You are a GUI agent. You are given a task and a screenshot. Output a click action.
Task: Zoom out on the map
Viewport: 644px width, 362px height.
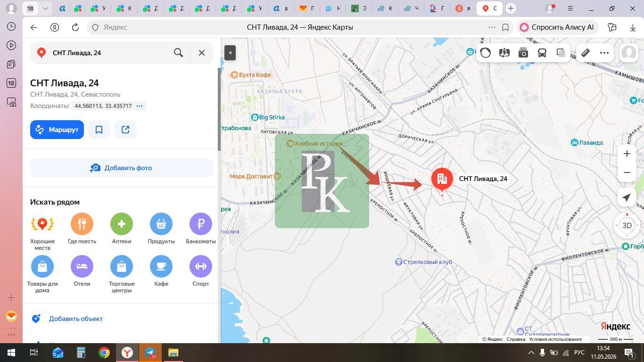click(x=627, y=173)
